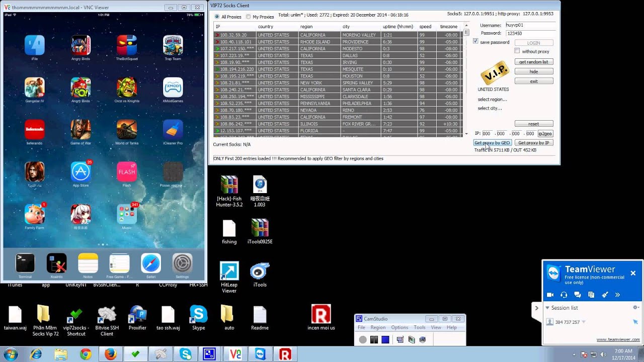
Task: Open CamStudio Tools menu
Action: pos(420,327)
